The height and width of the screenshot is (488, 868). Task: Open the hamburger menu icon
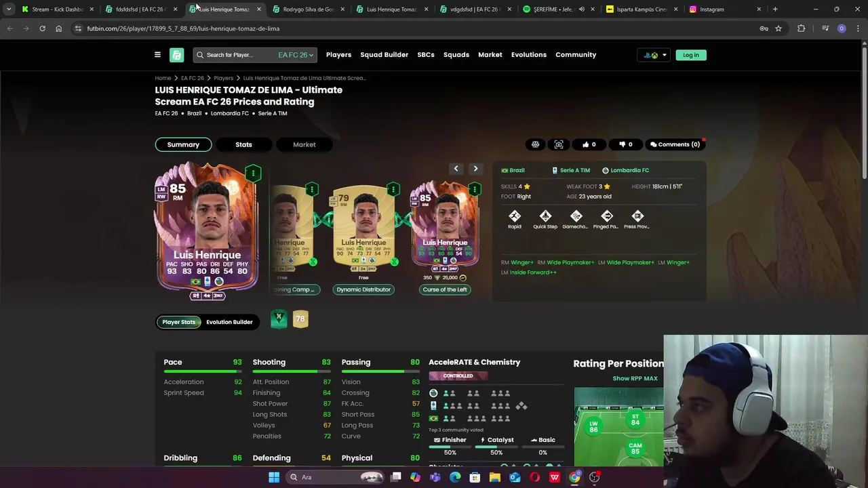tap(157, 55)
